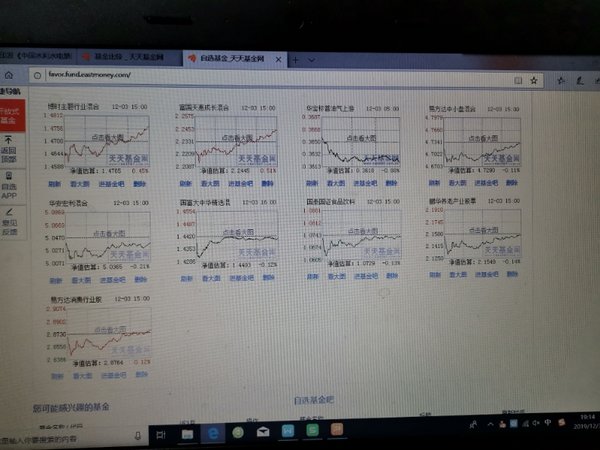600x450 pixels.
Task: Click the red 开放式基金 sidebar button
Action: [12, 116]
